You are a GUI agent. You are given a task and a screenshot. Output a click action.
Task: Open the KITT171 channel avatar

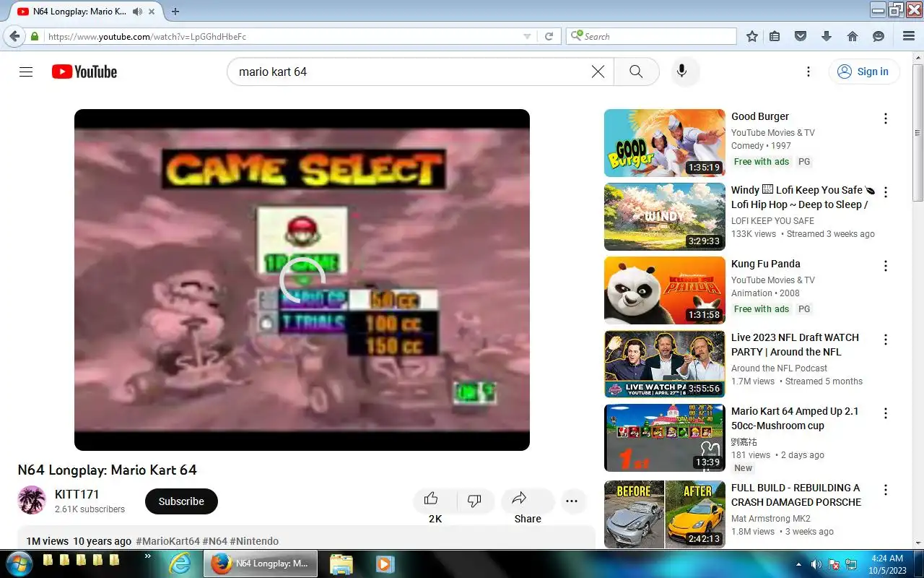coord(32,500)
